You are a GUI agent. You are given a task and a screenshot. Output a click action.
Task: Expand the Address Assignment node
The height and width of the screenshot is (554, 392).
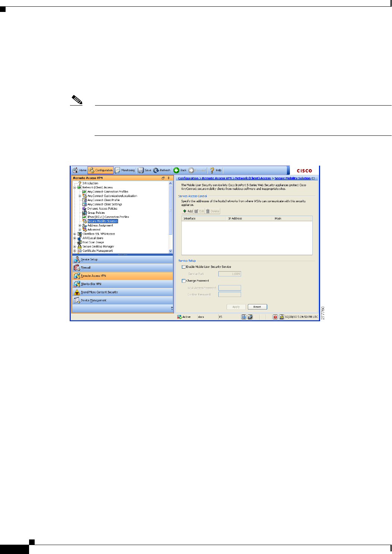[x=80, y=225]
